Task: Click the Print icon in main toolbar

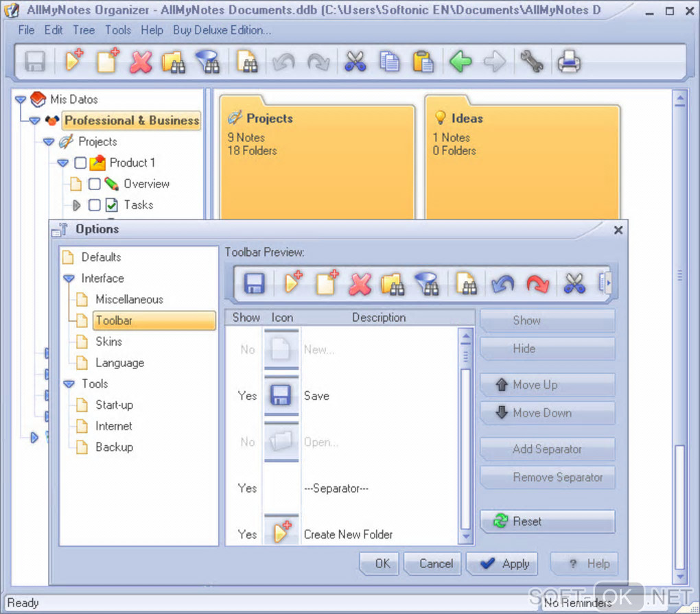Action: [x=569, y=62]
